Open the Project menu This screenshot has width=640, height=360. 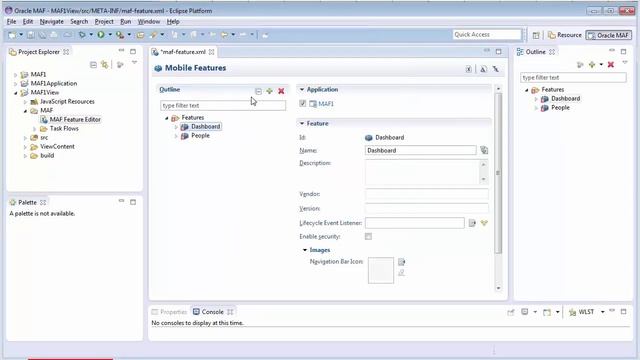coord(104,22)
